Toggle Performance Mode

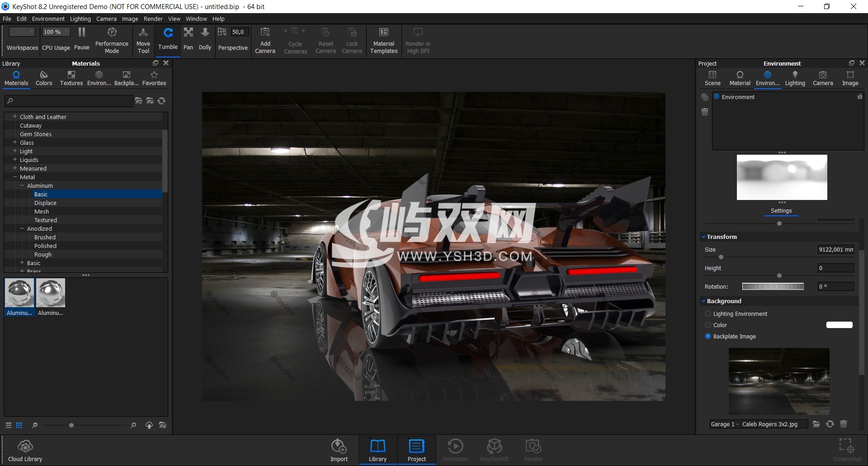coord(112,40)
